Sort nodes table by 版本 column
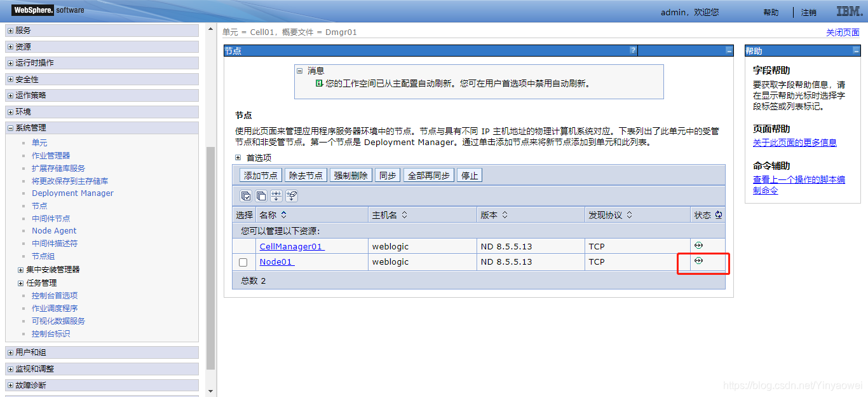Screen dimensions: 868x397 pyautogui.click(x=505, y=215)
